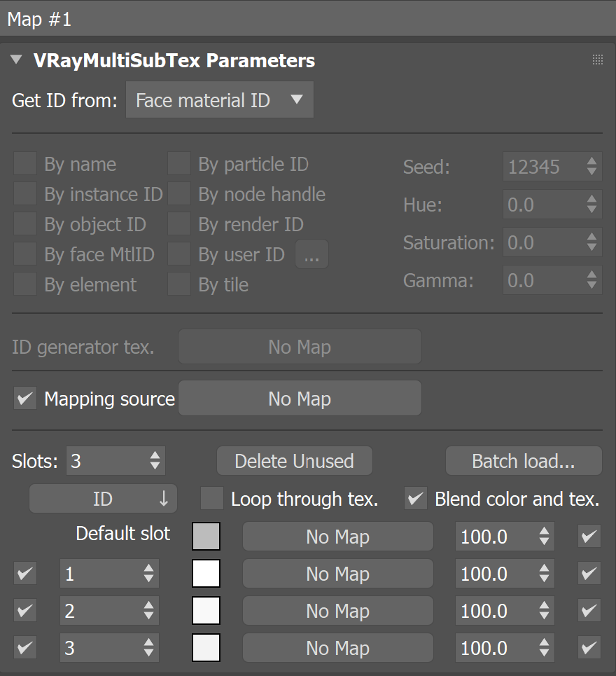616x676 pixels.
Task: Click the Delete Unused button
Action: pos(295,461)
